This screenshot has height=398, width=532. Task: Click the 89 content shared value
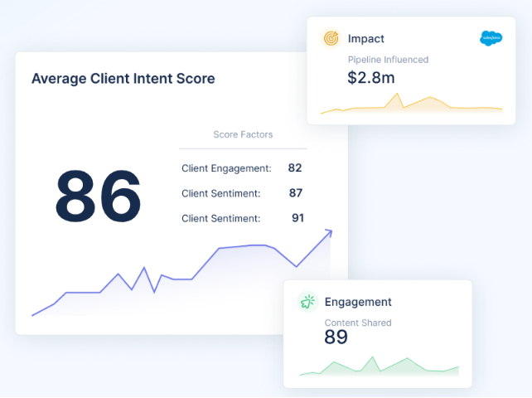(336, 337)
